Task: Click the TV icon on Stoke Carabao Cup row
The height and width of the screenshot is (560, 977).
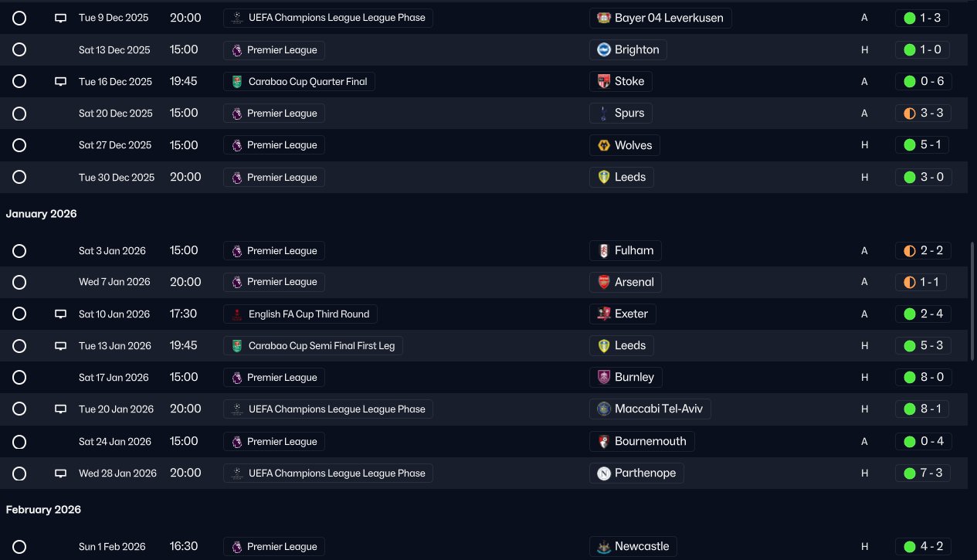Action: 60,82
